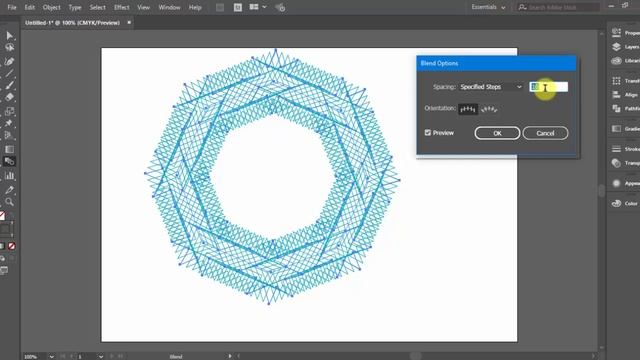Click the Color mode button below swatches
This screenshot has height=360, width=640.
pyautogui.click(x=2, y=246)
